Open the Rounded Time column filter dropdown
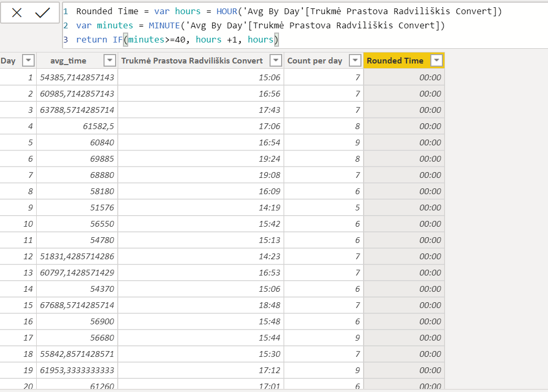Image resolution: width=548 pixels, height=392 pixels. click(x=437, y=60)
